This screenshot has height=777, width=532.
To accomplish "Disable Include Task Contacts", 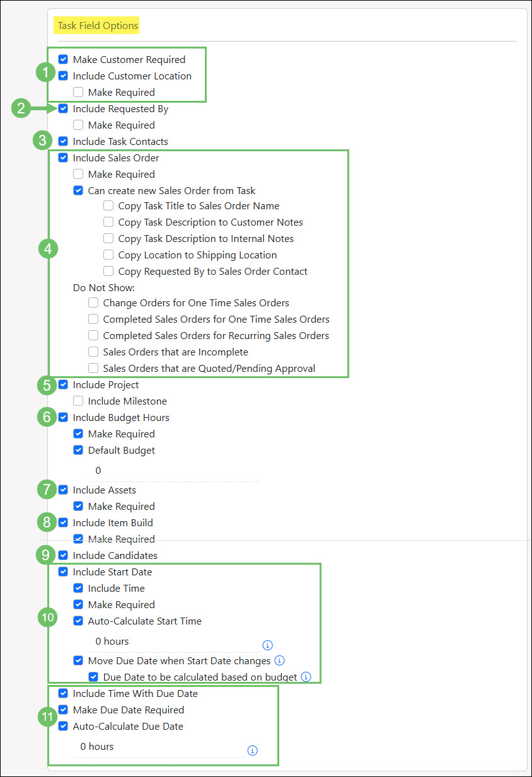I will 63,141.
